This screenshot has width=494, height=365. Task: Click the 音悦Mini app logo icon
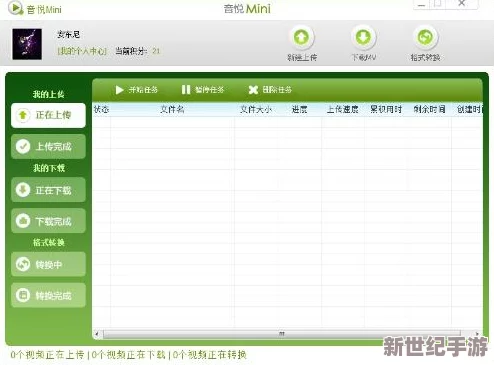point(15,8)
